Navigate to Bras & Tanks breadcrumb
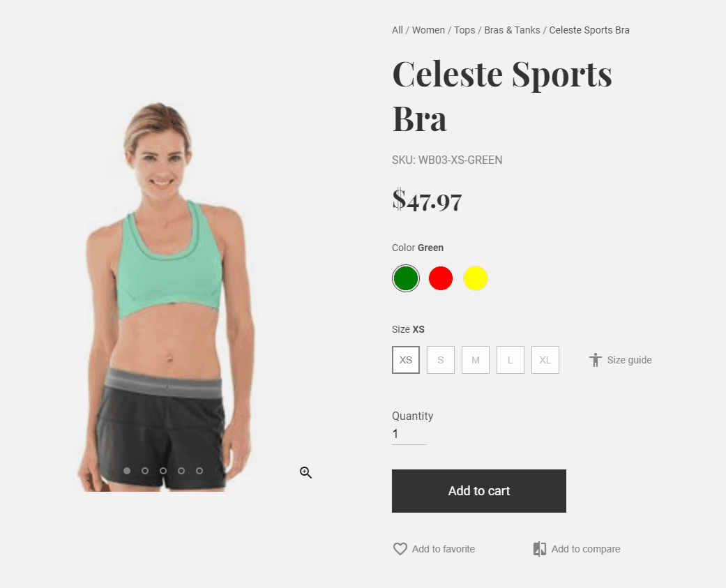Viewport: 726px width, 588px height. coord(512,30)
